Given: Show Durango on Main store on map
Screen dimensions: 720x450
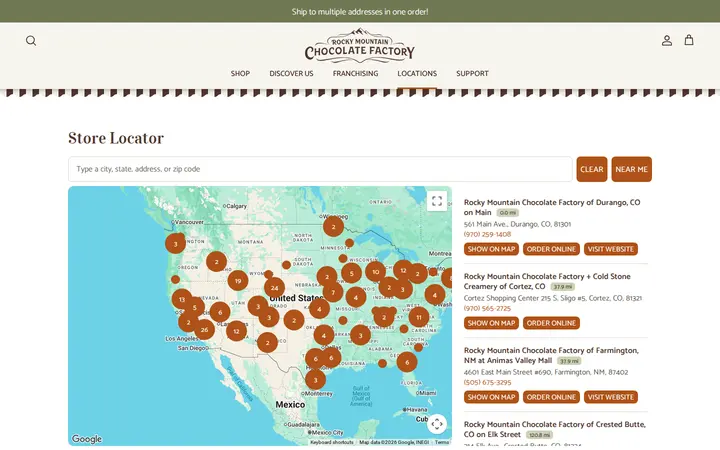Looking at the screenshot, I should coord(491,249).
